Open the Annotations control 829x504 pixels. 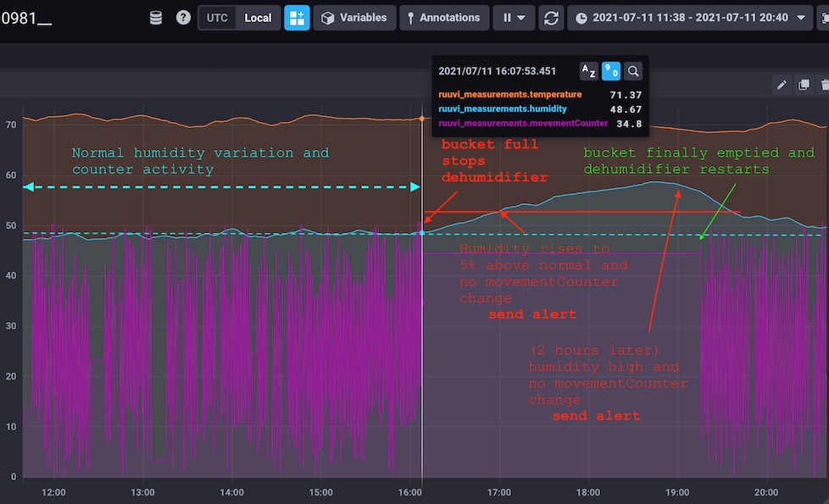point(444,18)
